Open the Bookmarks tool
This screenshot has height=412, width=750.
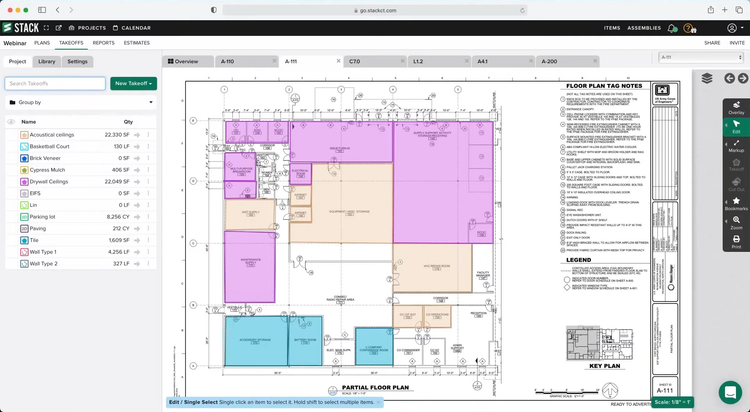click(x=736, y=203)
